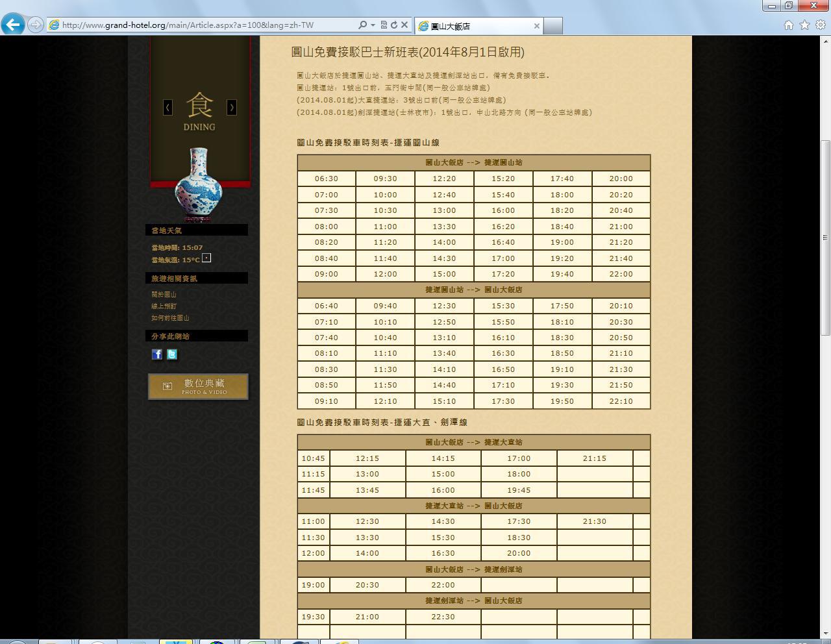This screenshot has height=644, width=831.
Task: Click the browser Back arrow button
Action: coord(13,25)
